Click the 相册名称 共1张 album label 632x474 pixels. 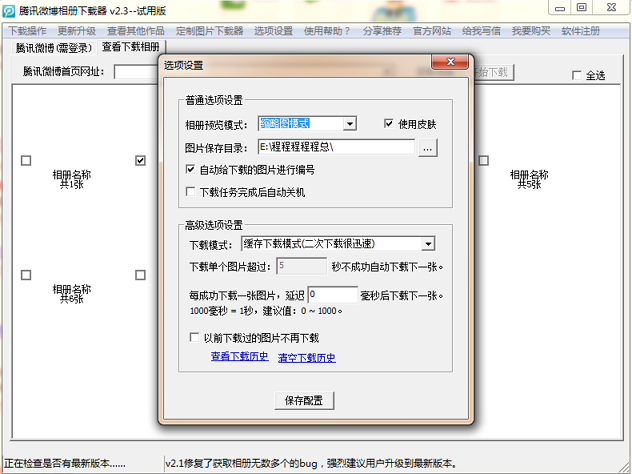tap(72, 179)
